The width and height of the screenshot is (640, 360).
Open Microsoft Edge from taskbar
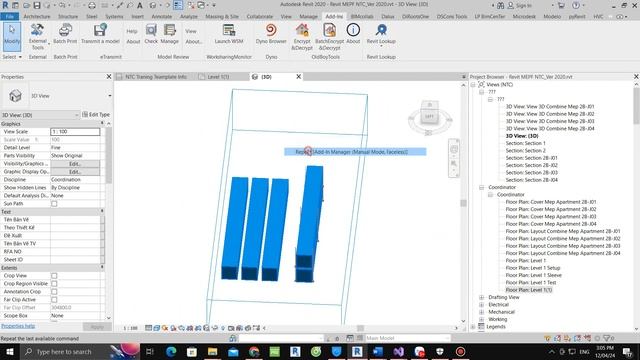tap(171, 351)
